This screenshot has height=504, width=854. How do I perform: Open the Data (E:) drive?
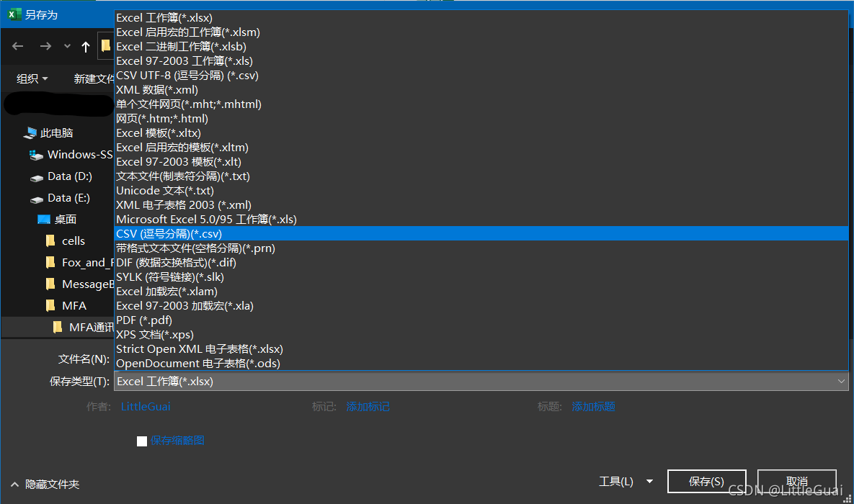[x=68, y=198]
